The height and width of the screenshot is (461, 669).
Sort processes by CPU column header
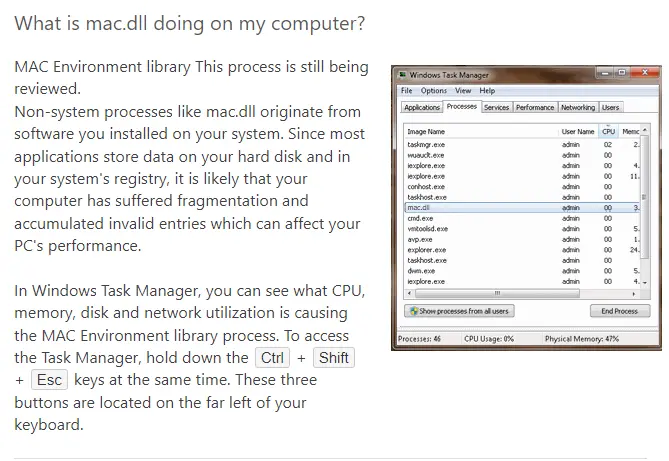[608, 131]
